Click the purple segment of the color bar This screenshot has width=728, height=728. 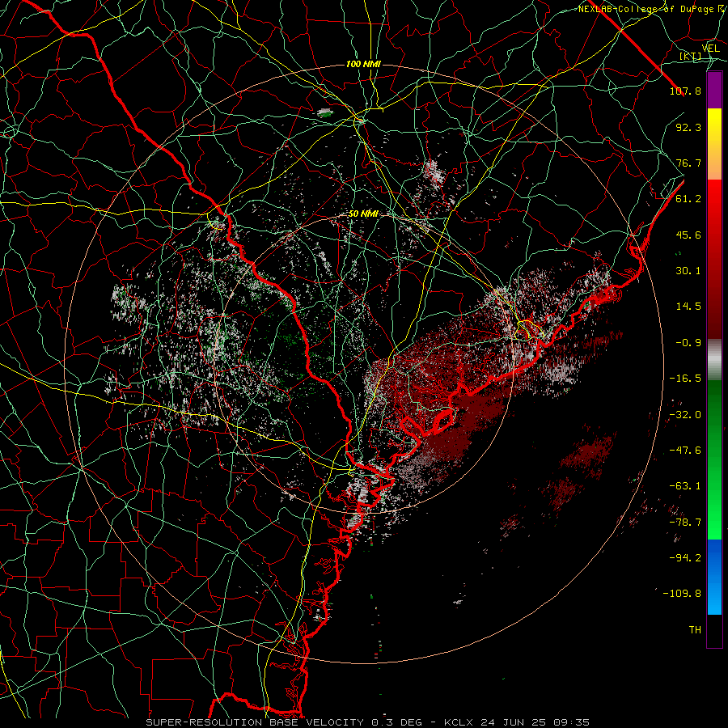pos(714,90)
